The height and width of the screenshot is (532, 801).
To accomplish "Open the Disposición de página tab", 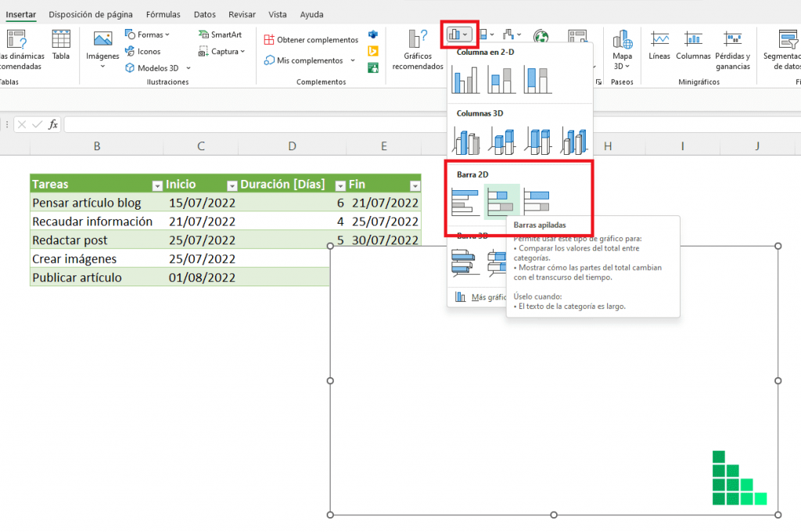I will (91, 14).
